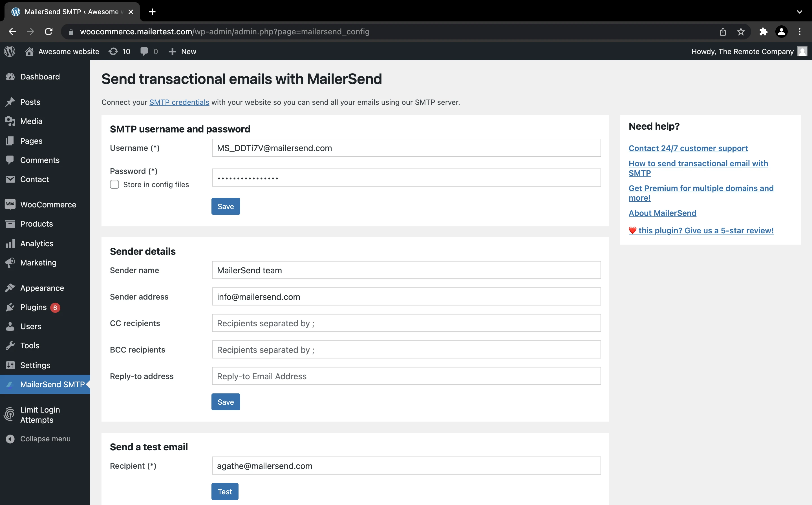Open the Chrome three-dot menu
Screen dimensions: 812x505
[799, 31]
